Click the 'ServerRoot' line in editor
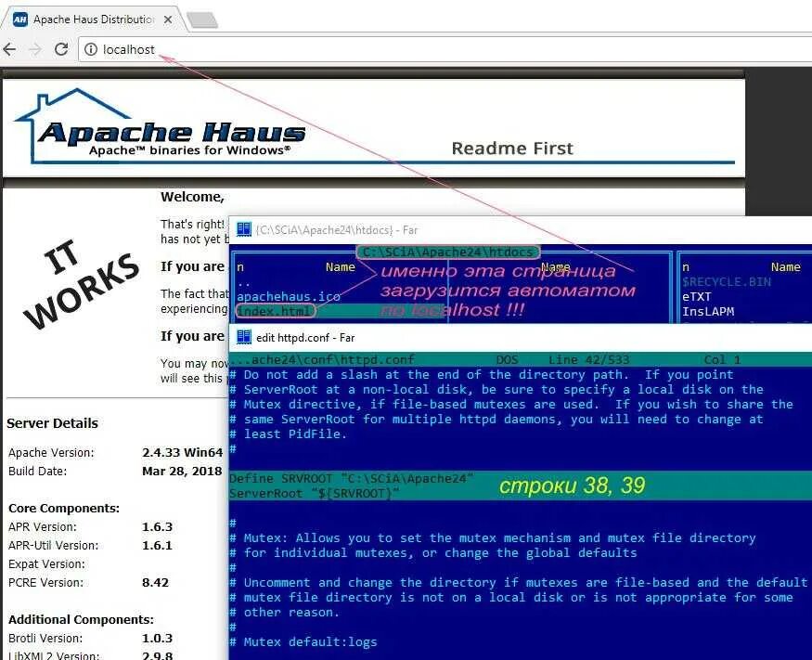Viewport: 812px width, 660px height. click(x=314, y=493)
